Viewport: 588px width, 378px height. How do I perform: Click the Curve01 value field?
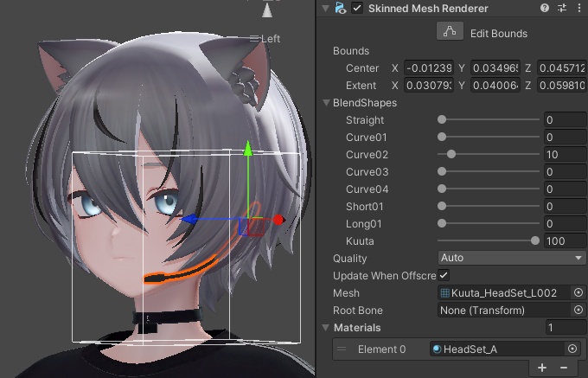566,137
